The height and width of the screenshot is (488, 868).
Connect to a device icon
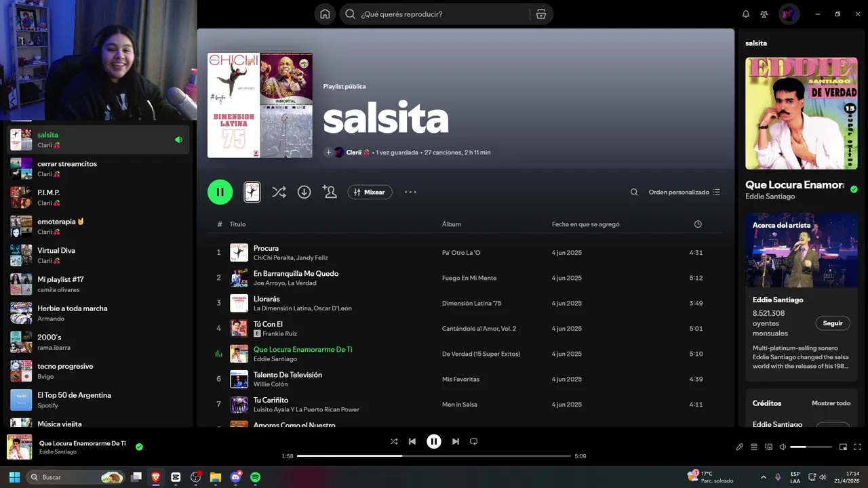pyautogui.click(x=768, y=447)
